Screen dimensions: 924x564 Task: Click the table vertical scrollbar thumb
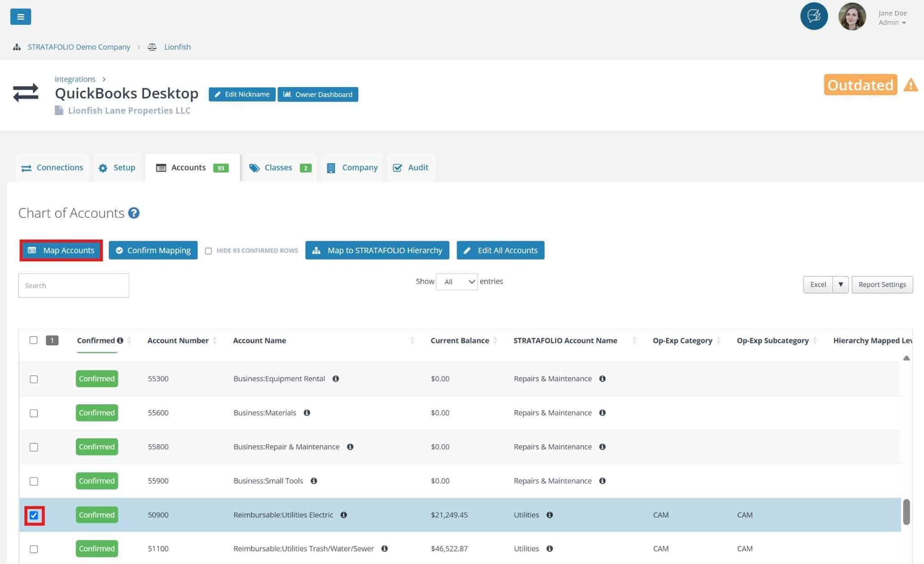[x=906, y=512]
